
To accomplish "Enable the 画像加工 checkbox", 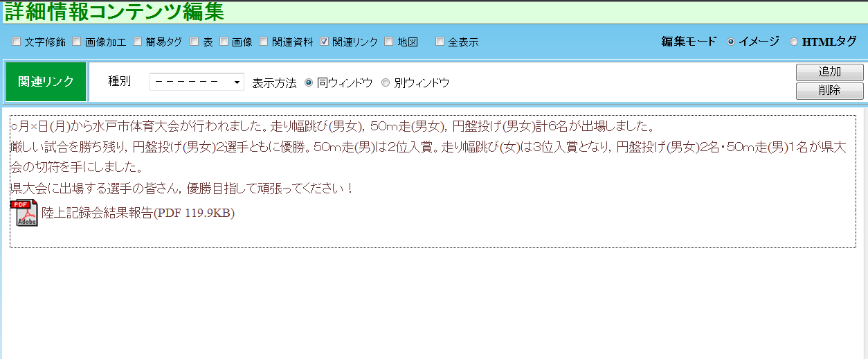I will pos(77,42).
